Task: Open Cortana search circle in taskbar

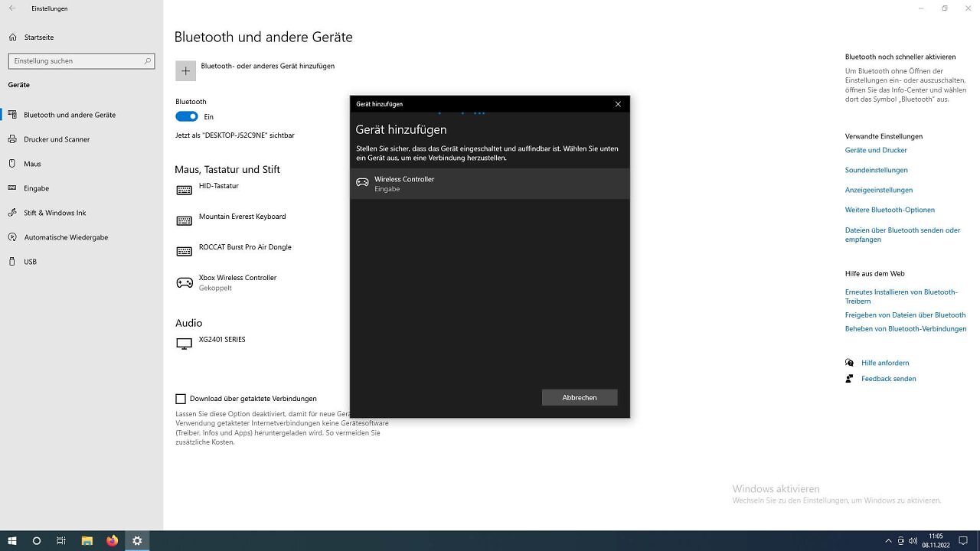Action: click(x=36, y=540)
